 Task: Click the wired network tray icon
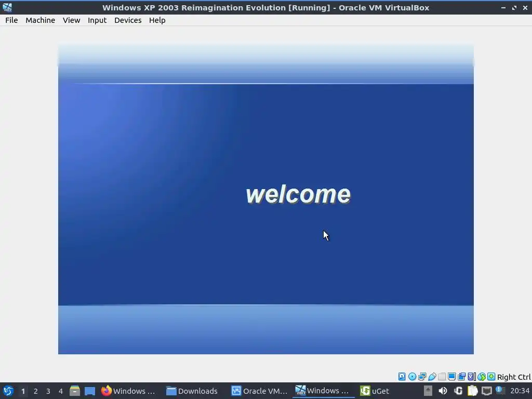coord(487,391)
